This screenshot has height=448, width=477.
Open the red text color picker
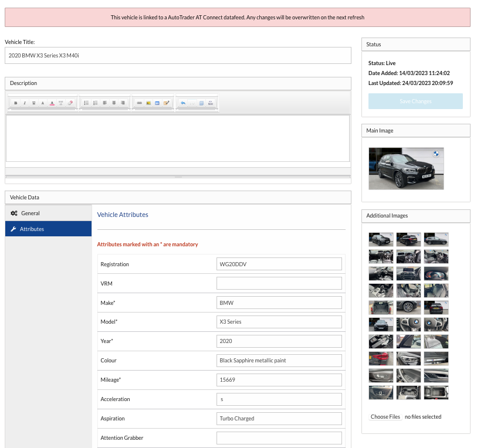(52, 103)
